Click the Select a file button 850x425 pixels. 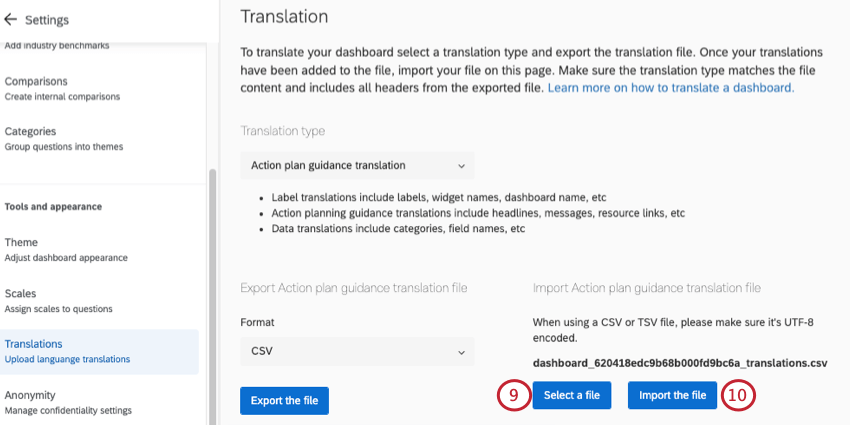(571, 395)
